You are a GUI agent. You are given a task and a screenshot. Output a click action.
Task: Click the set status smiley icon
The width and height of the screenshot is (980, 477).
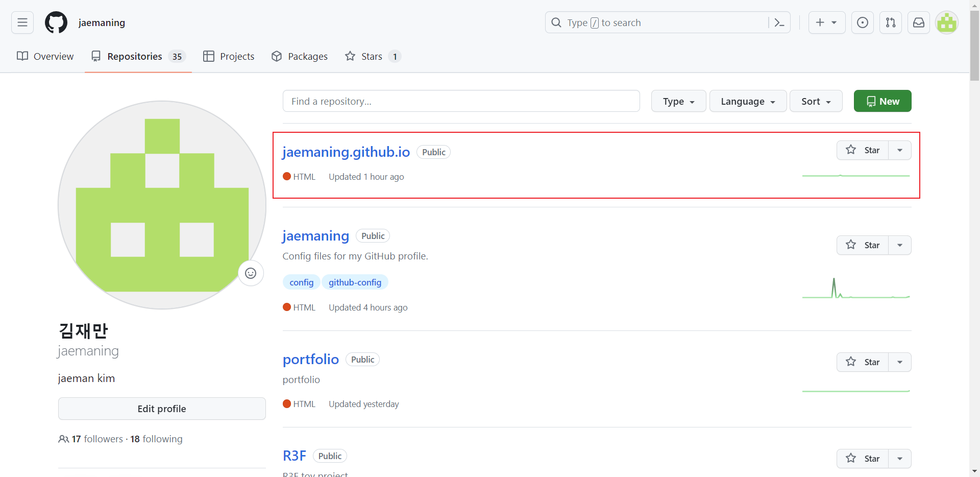tap(251, 273)
